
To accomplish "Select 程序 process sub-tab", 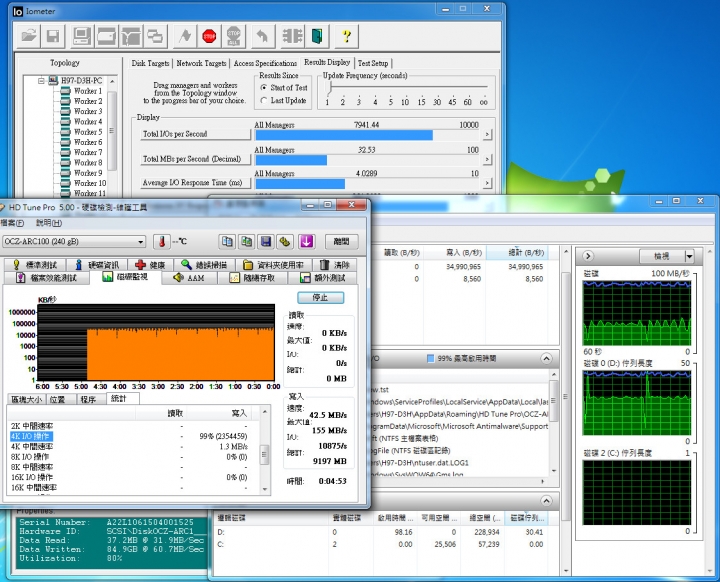I will tap(89, 399).
